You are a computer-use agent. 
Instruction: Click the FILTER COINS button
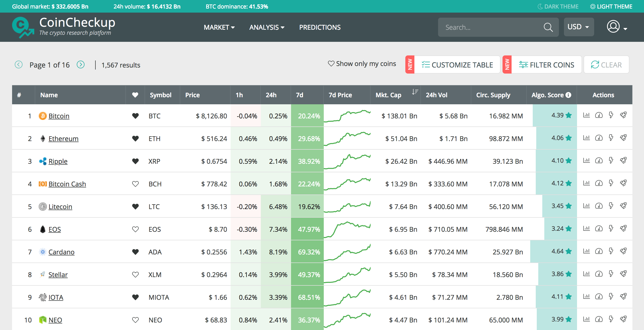[546, 65]
